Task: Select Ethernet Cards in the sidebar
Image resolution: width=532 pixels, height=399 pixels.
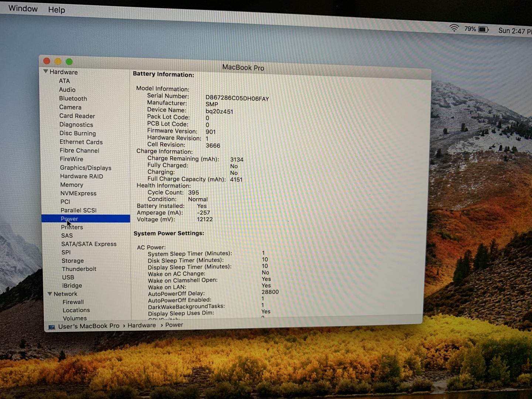Action: pos(81,142)
